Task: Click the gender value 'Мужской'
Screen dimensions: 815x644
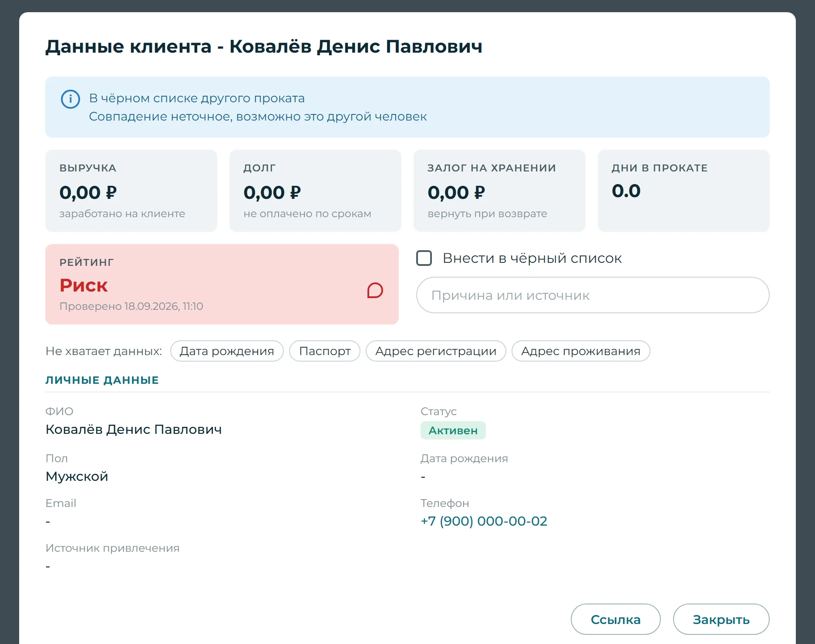Action: 77,476
